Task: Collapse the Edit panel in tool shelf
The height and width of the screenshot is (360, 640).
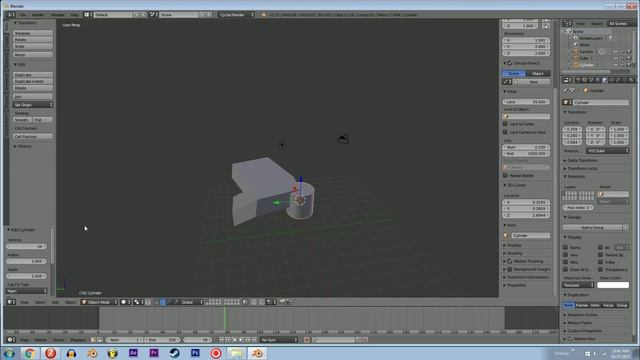Action: click(20, 64)
